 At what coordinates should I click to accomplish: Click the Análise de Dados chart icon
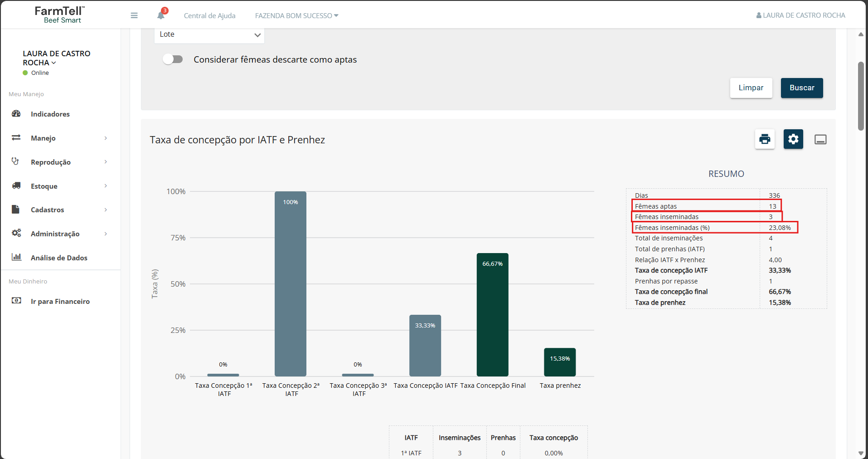(x=16, y=257)
